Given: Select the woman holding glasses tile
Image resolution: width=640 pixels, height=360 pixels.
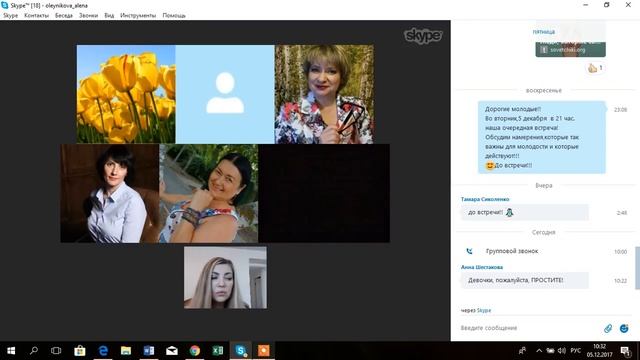Looking at the screenshot, I should [x=324, y=94].
